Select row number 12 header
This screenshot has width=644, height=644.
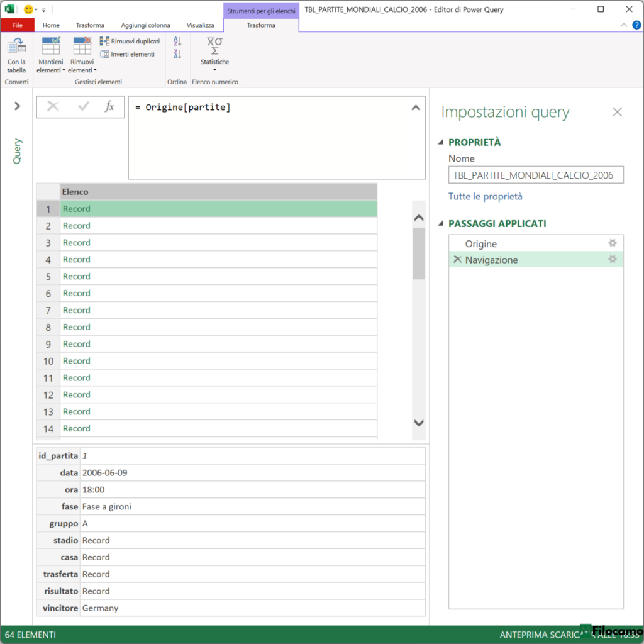[x=48, y=395]
